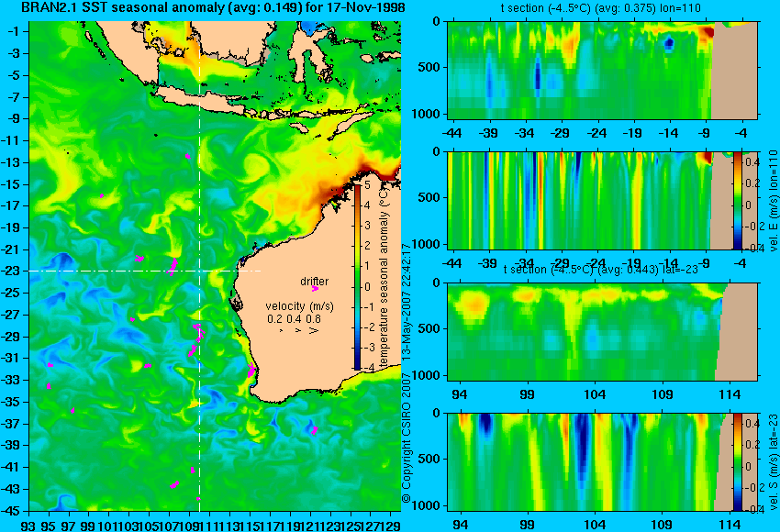This screenshot has height=532, width=780.
Task: Click the 't section' title reading lat=-23
Action: click(x=600, y=270)
